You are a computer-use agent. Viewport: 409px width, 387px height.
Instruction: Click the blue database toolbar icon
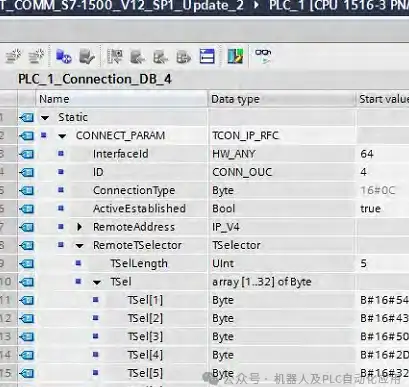[64, 56]
